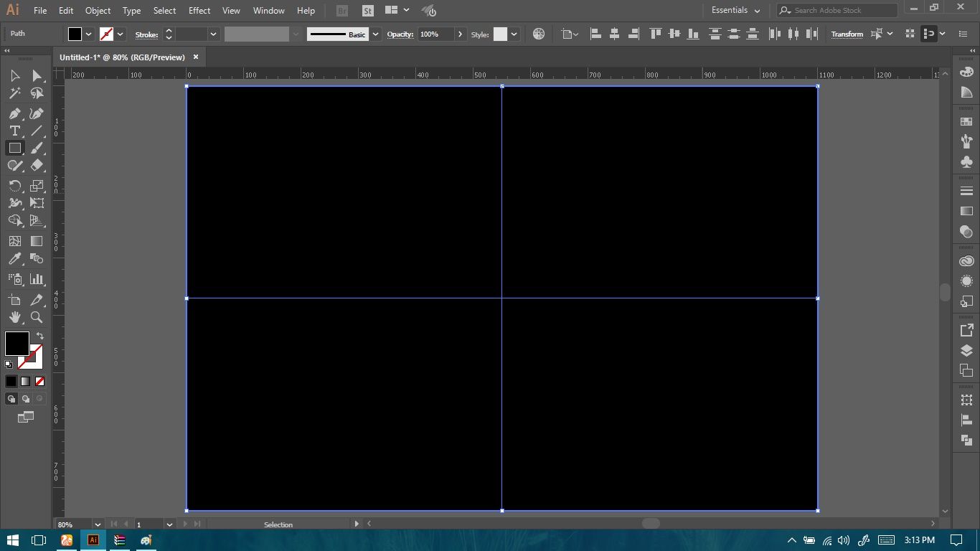Image resolution: width=980 pixels, height=551 pixels.
Task: Select the Free Transform tool
Action: pyautogui.click(x=37, y=203)
